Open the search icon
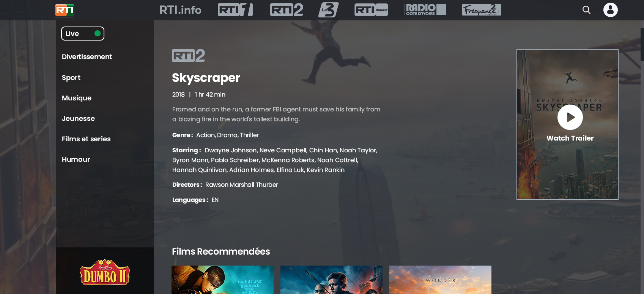The image size is (644, 294). (x=587, y=10)
